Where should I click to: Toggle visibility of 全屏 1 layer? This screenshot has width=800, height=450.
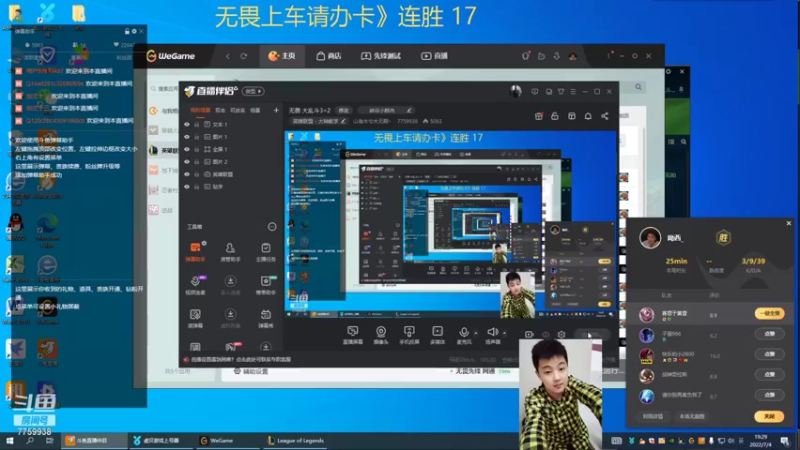click(x=187, y=149)
